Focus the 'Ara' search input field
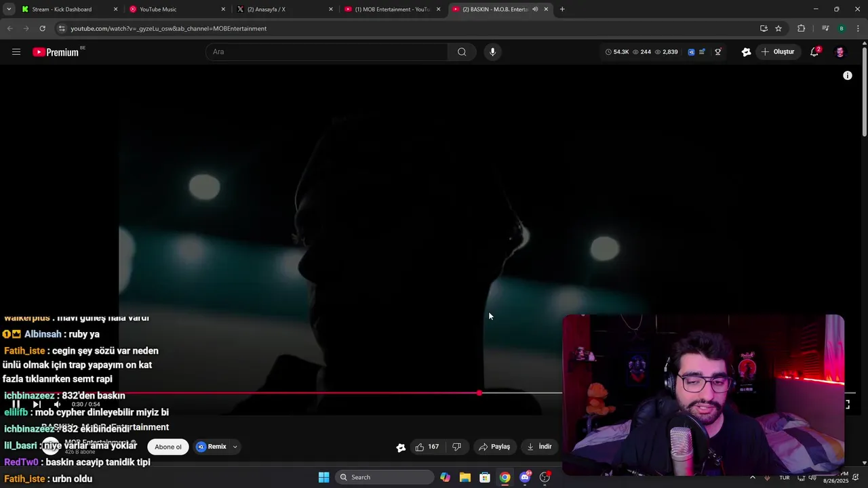The image size is (868, 488). click(x=327, y=52)
